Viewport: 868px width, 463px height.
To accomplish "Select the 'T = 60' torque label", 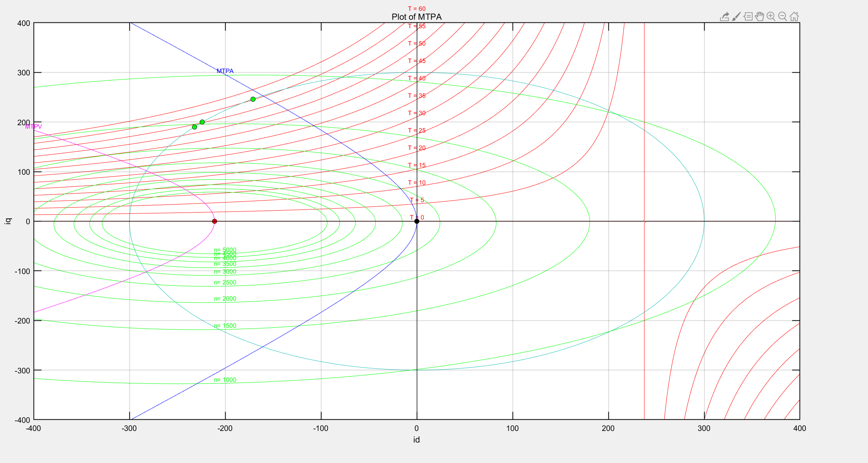I will pos(417,9).
